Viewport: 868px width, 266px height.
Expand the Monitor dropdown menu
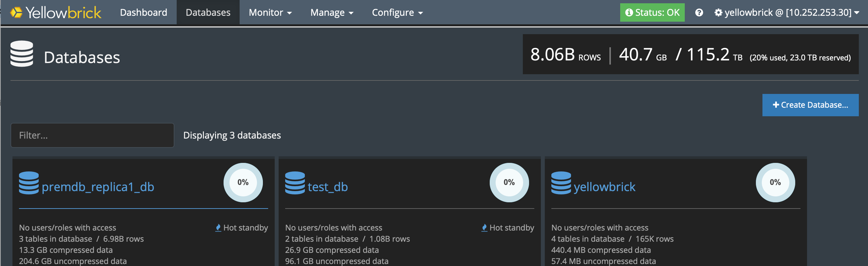[x=270, y=12]
